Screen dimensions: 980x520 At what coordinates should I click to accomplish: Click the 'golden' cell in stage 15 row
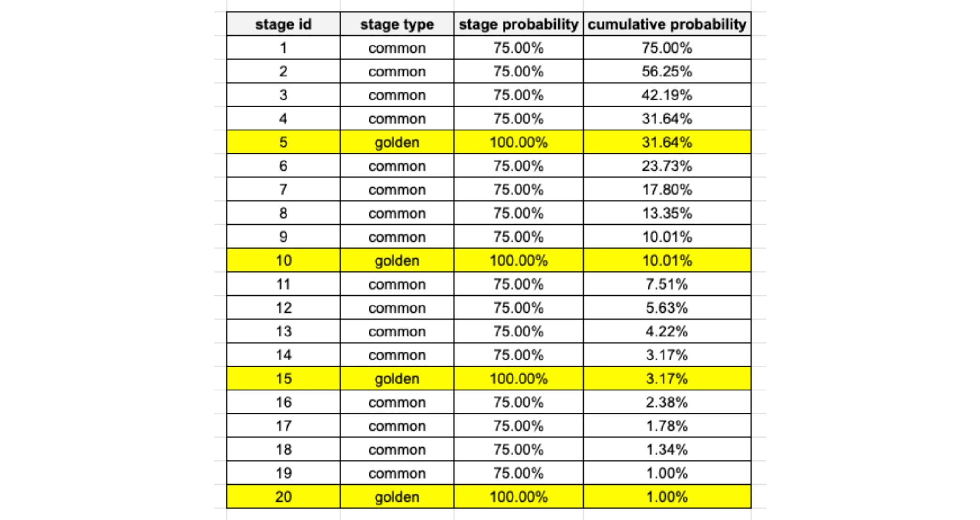click(397, 378)
